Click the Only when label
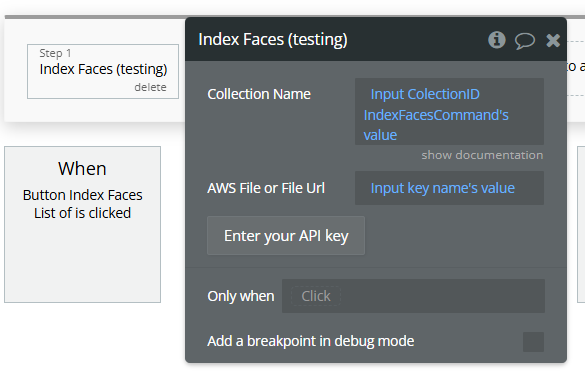585x392 pixels. (x=241, y=296)
